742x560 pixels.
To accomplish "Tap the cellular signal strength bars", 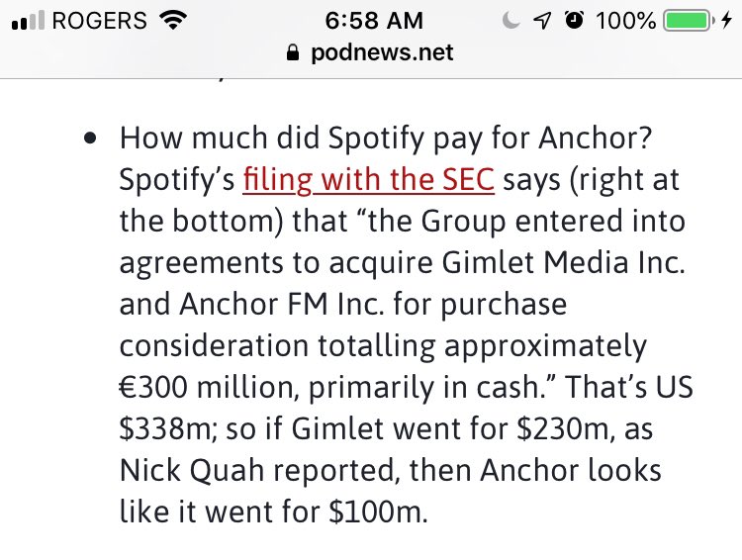I will [x=28, y=20].
